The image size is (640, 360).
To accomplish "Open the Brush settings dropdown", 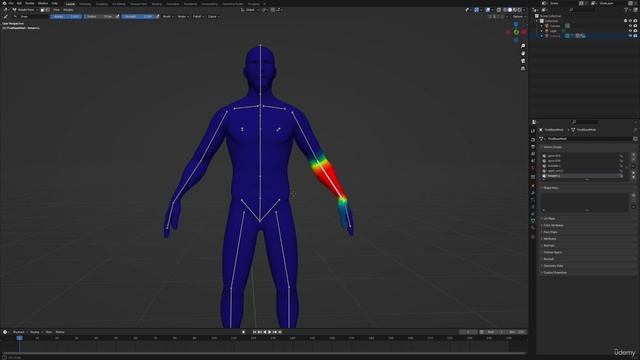I will (168, 16).
